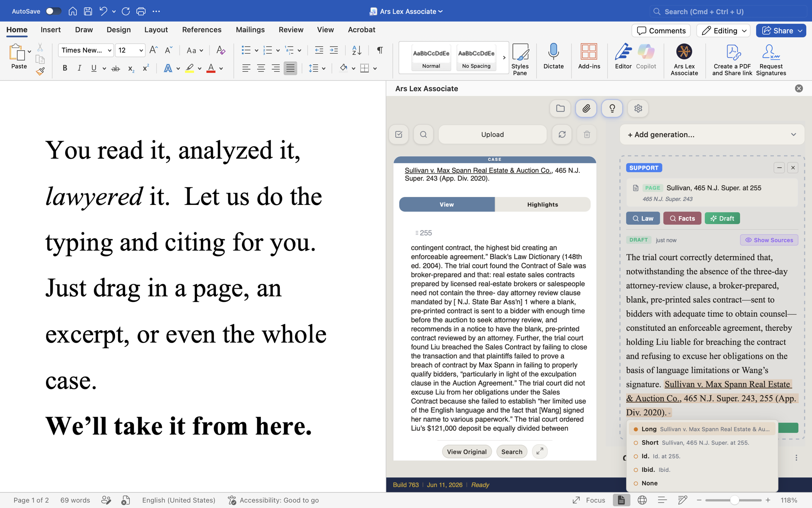
Task: Click the View Original button
Action: (x=466, y=452)
